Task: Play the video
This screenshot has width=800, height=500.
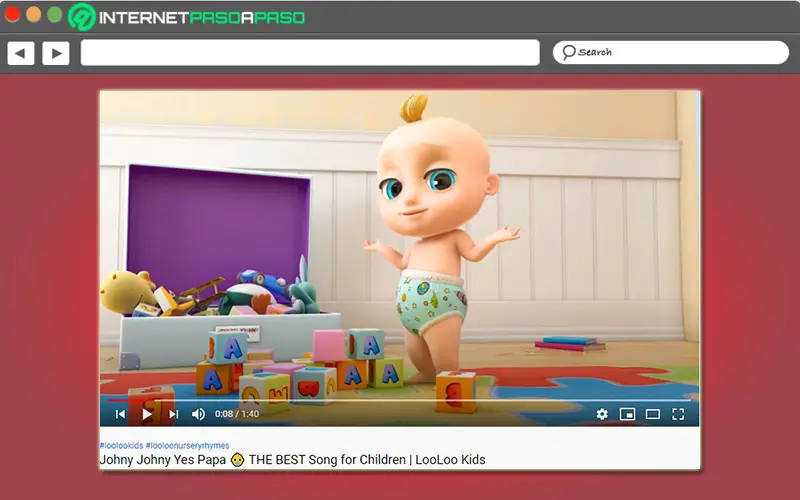Action: (x=147, y=414)
